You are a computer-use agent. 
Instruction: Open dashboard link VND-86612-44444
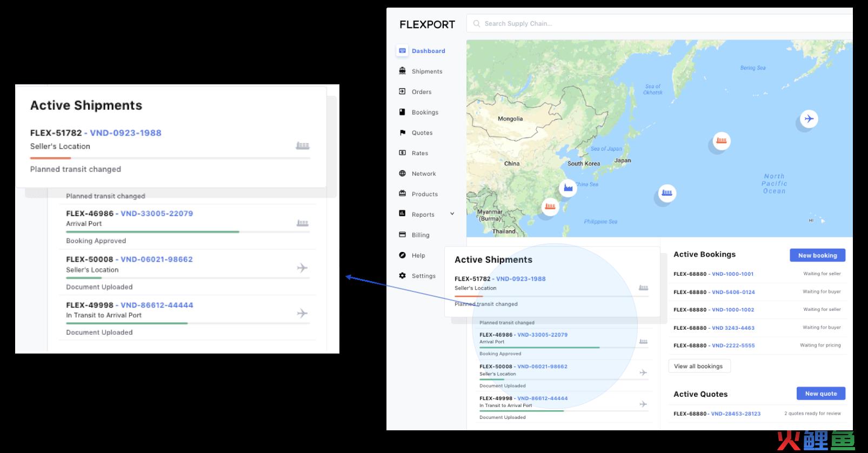542,398
